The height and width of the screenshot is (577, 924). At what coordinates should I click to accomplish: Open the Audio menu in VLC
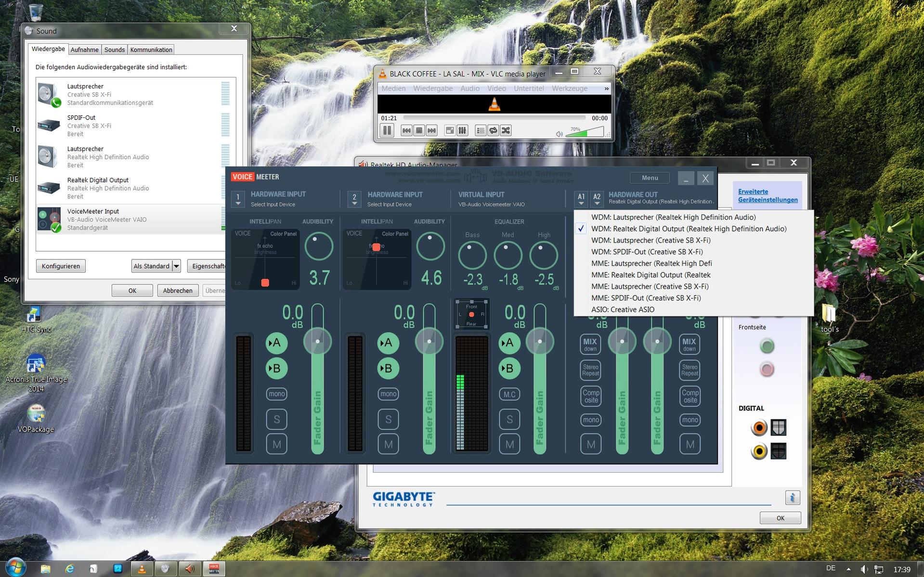469,89
